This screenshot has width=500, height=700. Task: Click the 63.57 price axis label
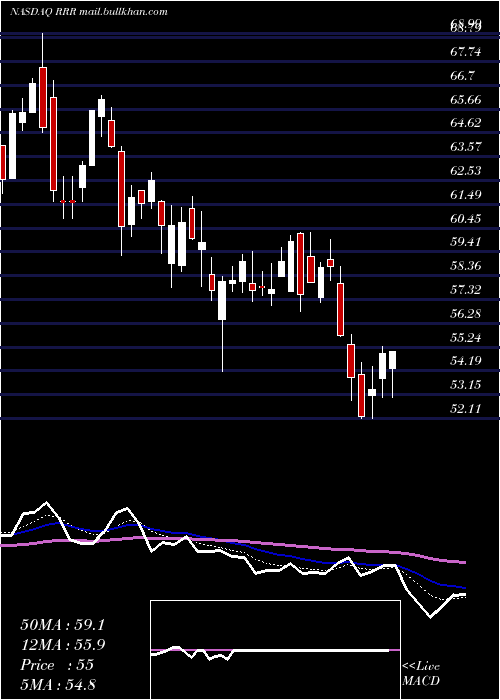pos(466,147)
